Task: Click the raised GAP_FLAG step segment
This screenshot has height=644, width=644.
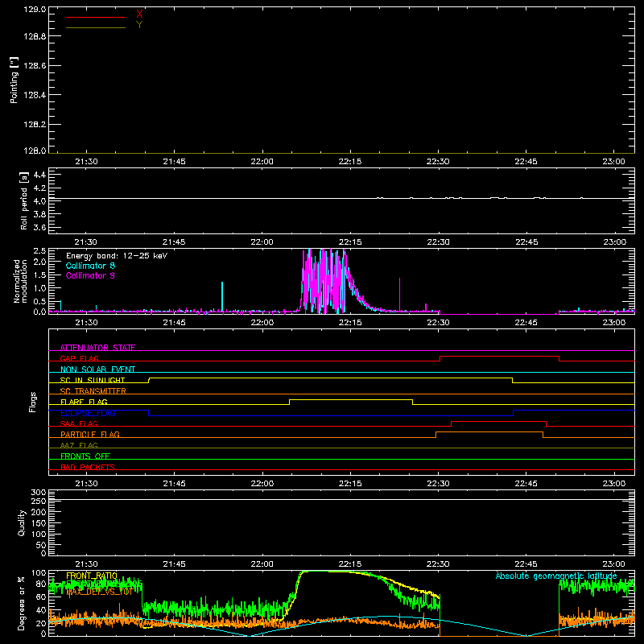Action: pyautogui.click(x=499, y=356)
